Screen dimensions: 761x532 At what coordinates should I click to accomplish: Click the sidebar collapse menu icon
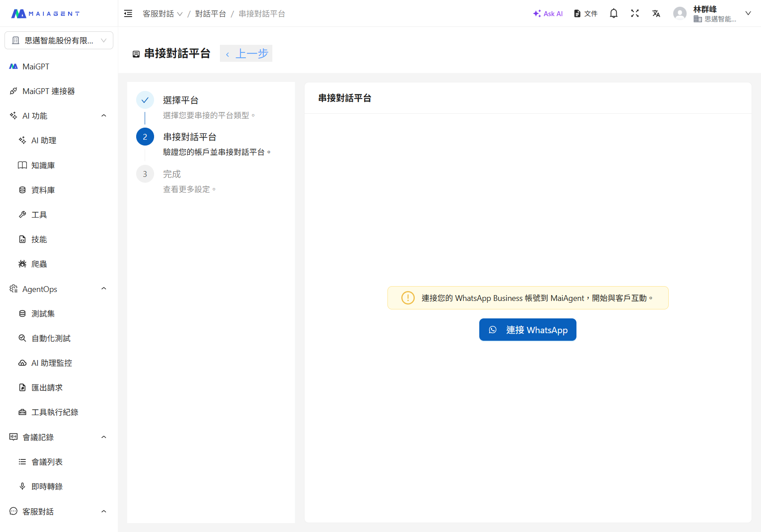[128, 13]
